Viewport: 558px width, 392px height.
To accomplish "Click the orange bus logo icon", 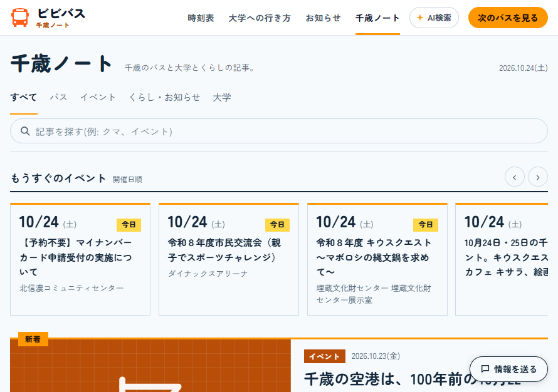I will click(20, 18).
